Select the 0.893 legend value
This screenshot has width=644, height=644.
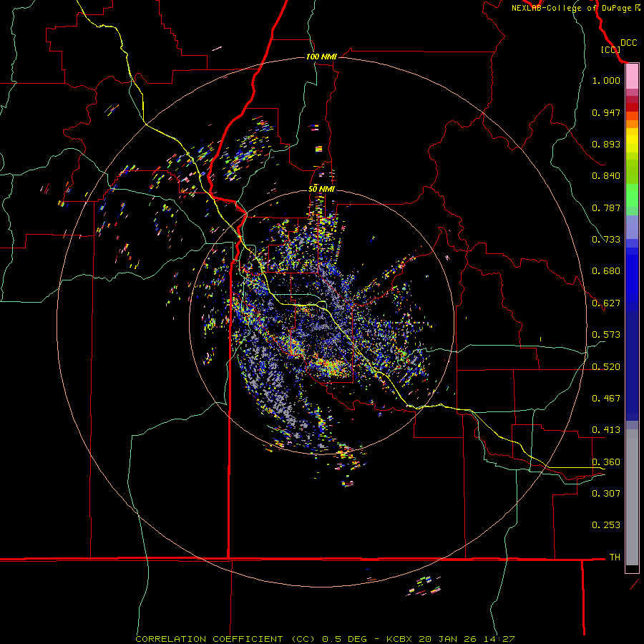606,144
